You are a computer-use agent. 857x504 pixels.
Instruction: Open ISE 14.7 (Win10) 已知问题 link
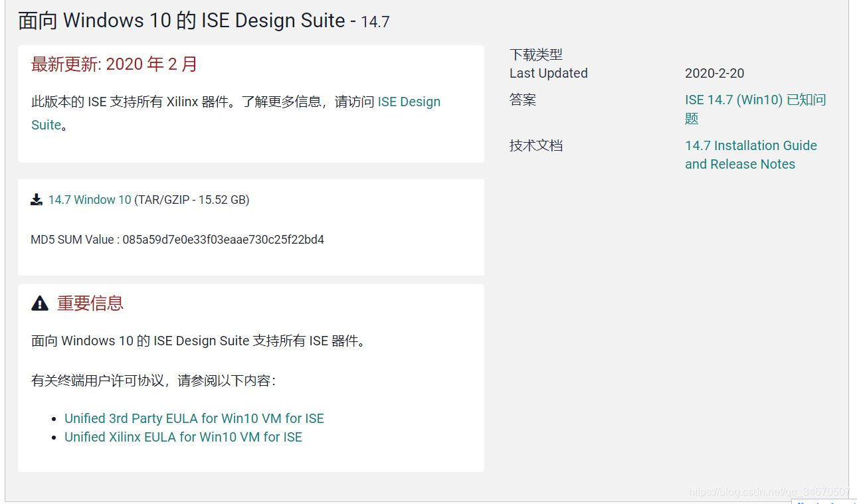(755, 109)
